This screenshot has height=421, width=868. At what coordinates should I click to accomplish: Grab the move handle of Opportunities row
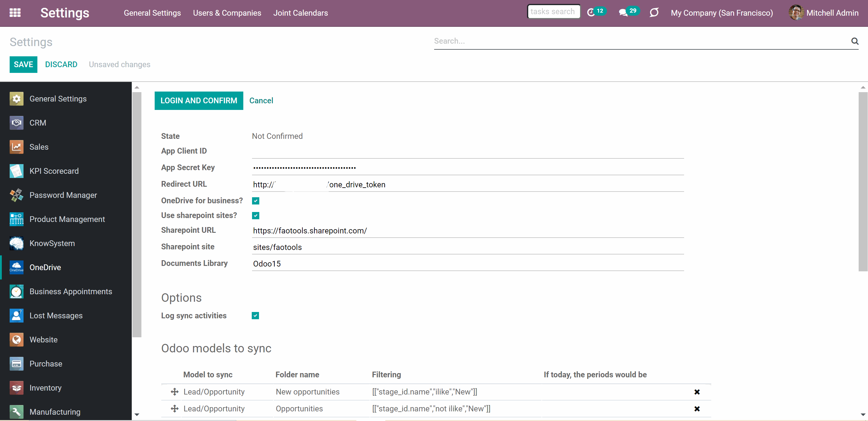(175, 409)
